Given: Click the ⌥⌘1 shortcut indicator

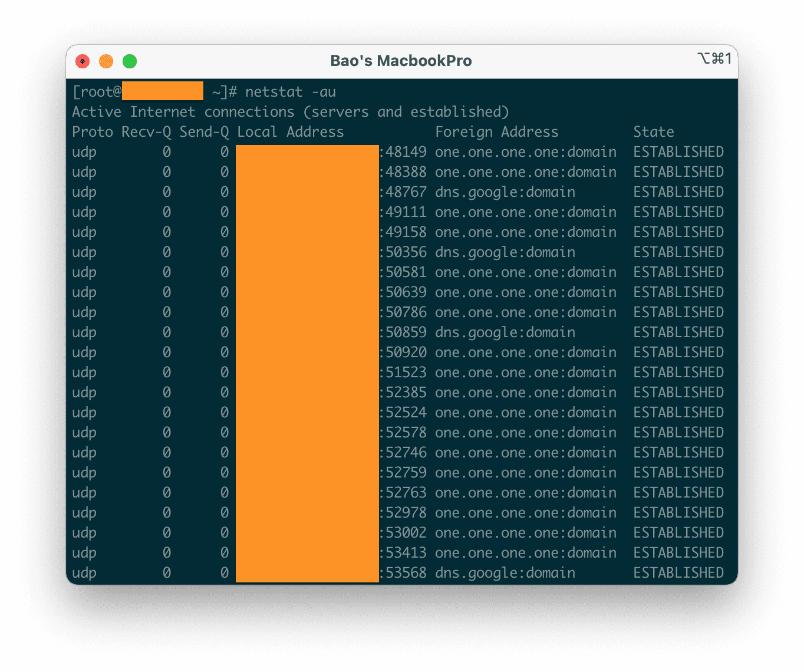Looking at the screenshot, I should point(714,58).
